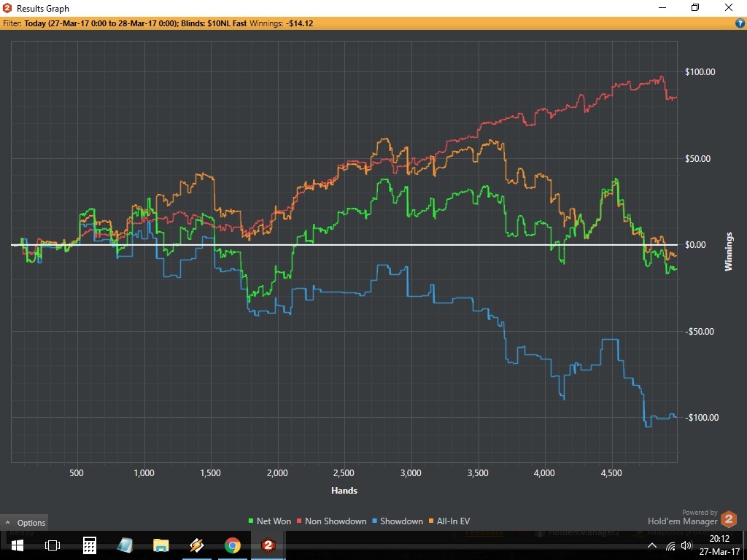Expand the Options panel
This screenshot has height=560, width=747.
tap(25, 522)
